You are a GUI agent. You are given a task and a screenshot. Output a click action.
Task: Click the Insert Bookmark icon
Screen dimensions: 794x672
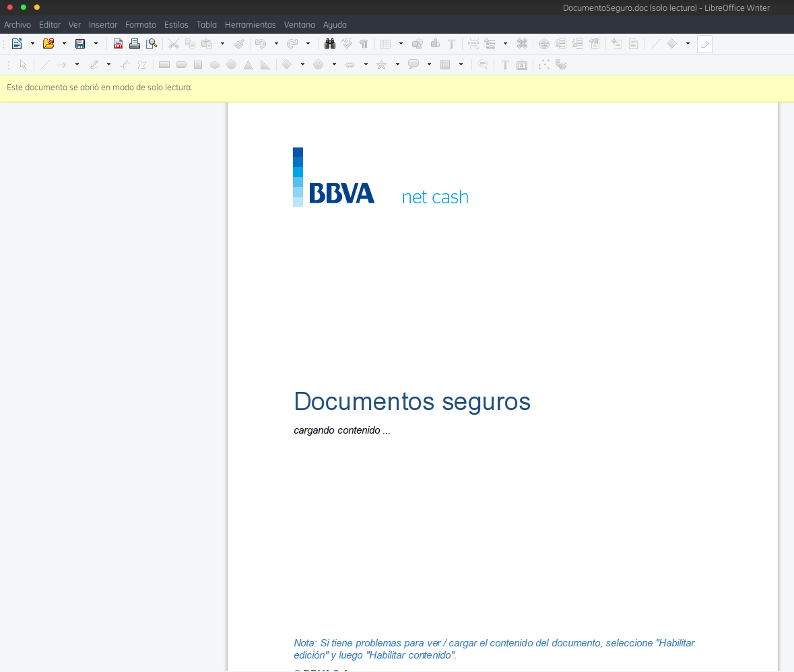[595, 44]
